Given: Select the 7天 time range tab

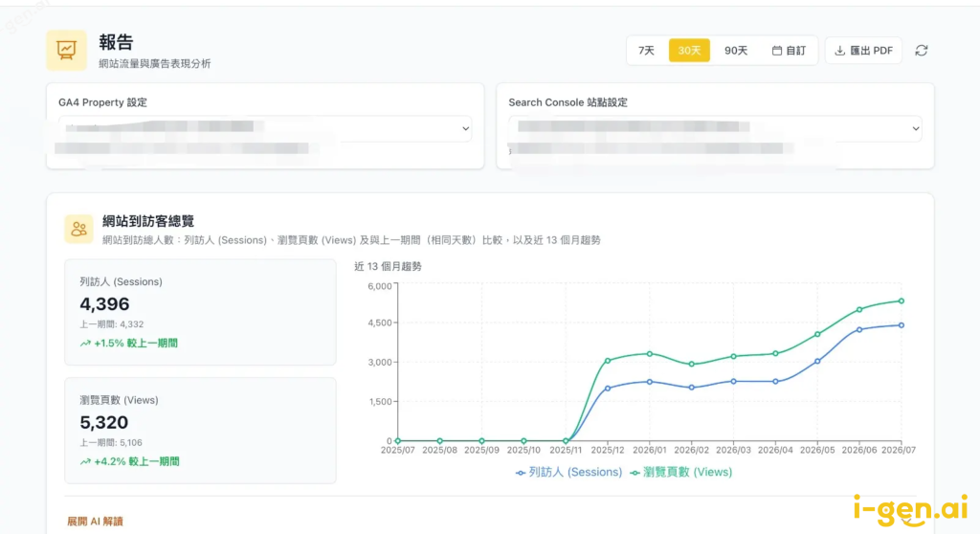Looking at the screenshot, I should [646, 51].
